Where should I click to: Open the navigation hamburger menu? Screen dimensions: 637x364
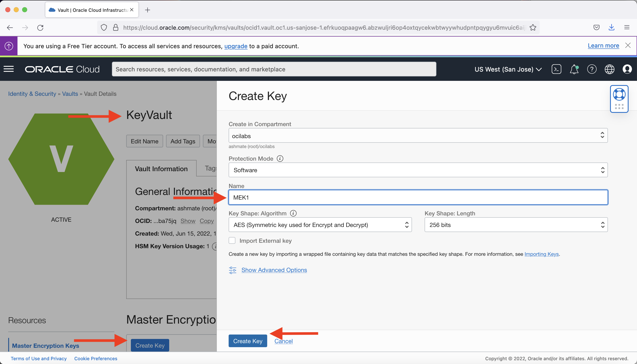tap(8, 69)
